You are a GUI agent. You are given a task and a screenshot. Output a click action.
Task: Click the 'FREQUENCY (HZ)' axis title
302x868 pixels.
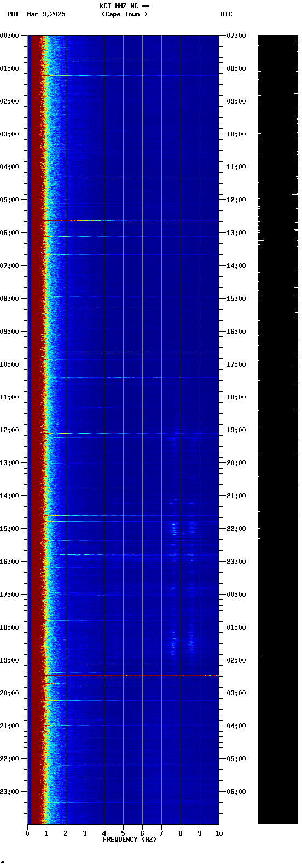click(130, 840)
